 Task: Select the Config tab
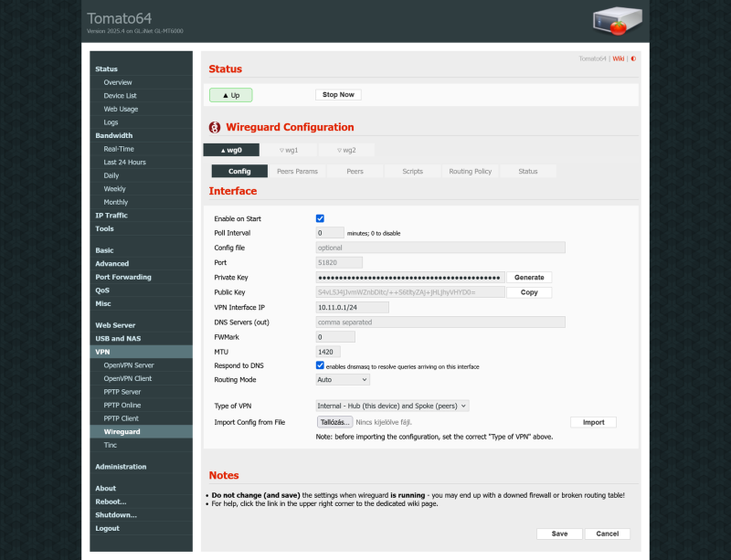239,171
